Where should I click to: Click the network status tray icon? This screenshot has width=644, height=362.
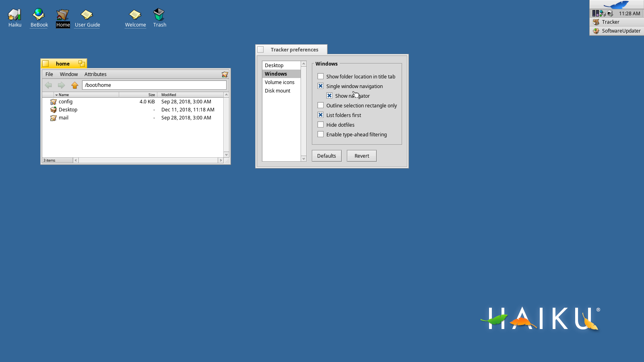[603, 13]
